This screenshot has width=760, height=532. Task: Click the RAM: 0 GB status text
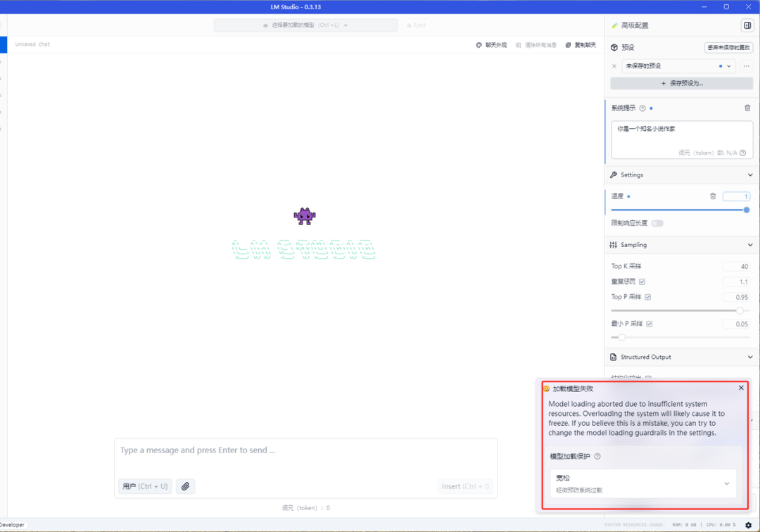[684, 525]
